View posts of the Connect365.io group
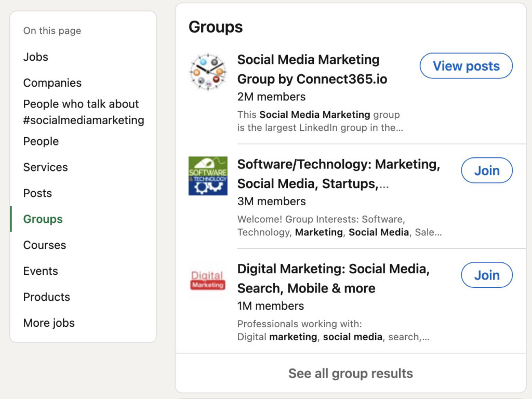Viewport: 532px width, 399px height. [x=465, y=66]
